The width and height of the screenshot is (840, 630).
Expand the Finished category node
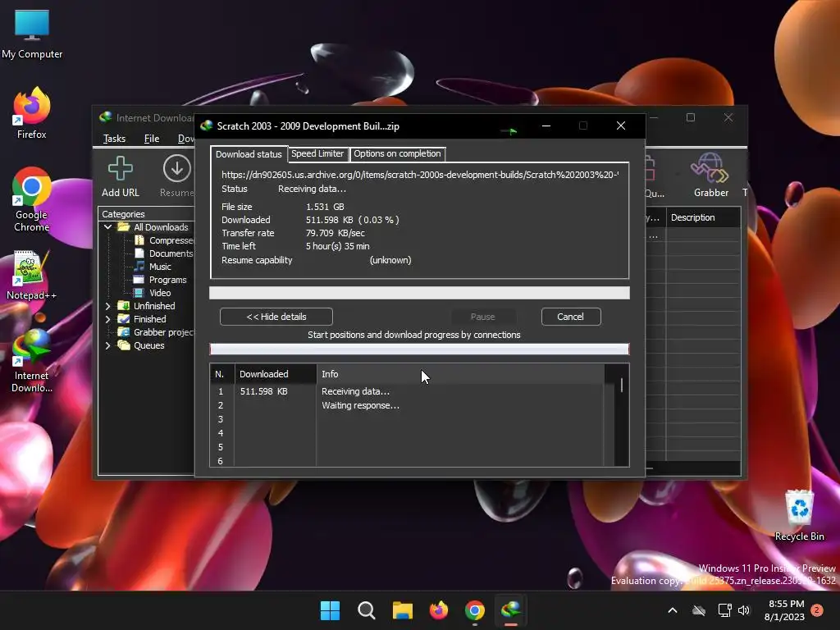click(x=108, y=319)
